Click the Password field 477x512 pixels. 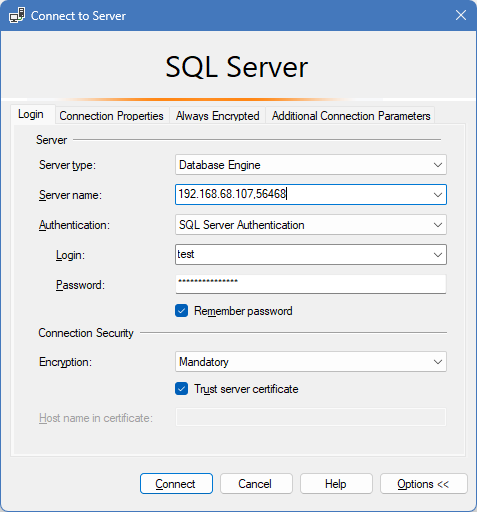tap(311, 284)
